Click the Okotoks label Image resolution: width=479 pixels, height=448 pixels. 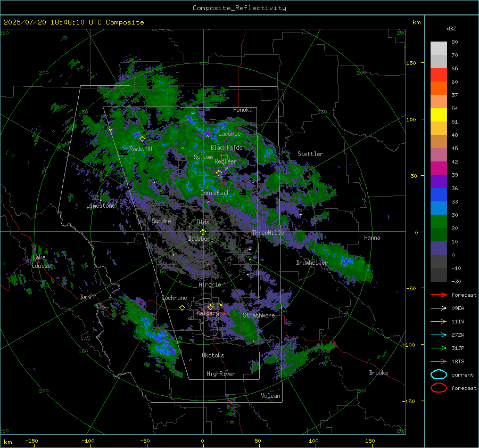pos(213,355)
